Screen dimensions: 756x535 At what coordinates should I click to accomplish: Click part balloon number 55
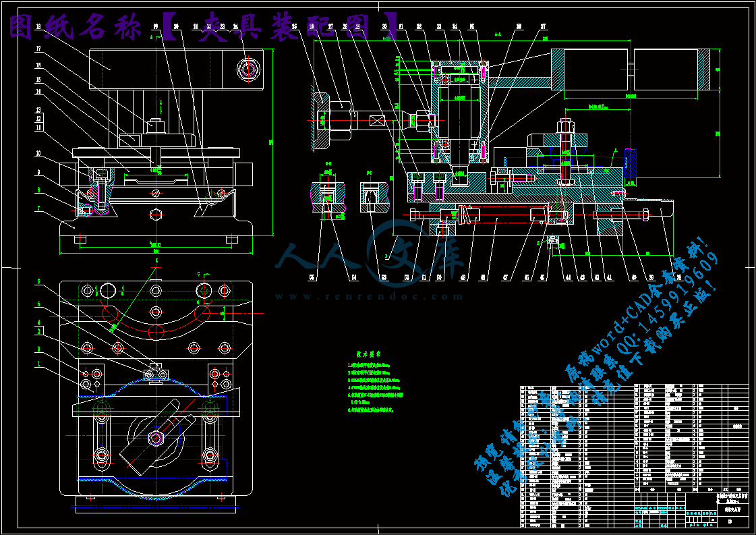312,277
